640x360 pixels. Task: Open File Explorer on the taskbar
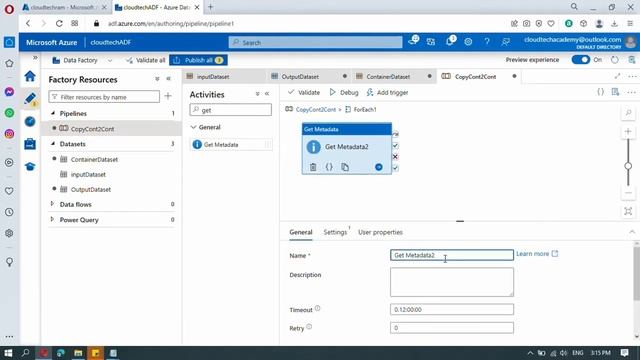coord(78,353)
